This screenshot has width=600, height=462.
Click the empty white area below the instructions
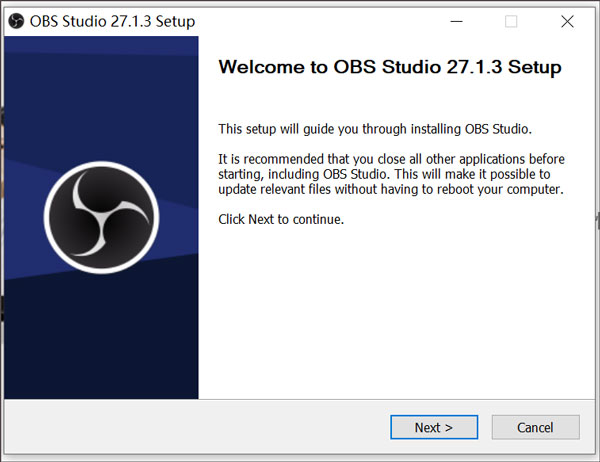(390, 310)
